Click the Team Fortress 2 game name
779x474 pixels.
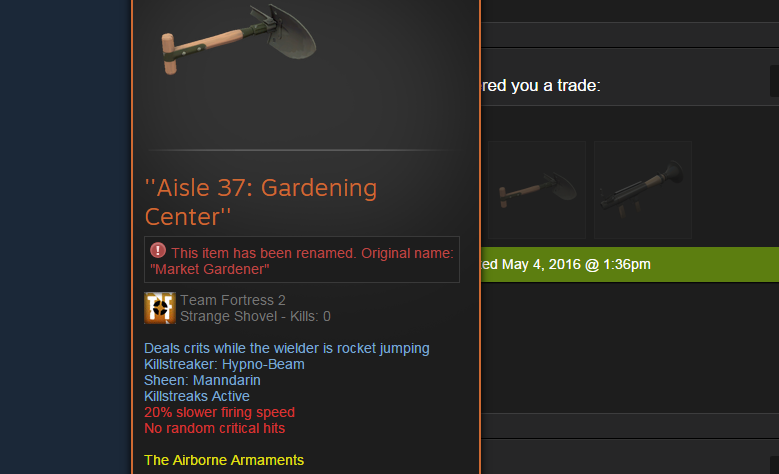pos(233,300)
